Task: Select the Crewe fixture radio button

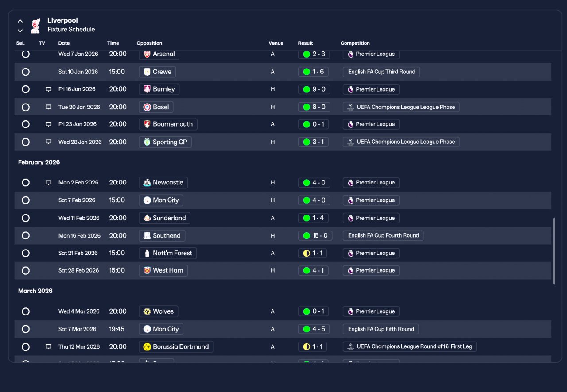Action: (26, 72)
